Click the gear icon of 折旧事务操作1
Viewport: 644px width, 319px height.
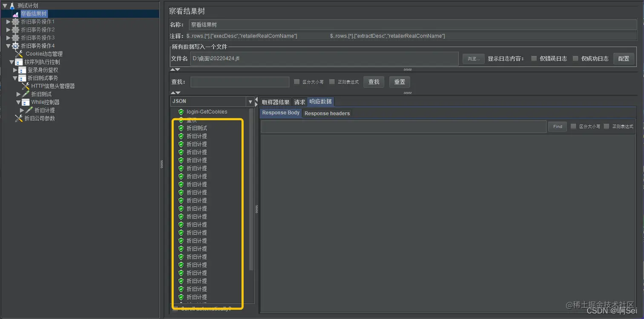click(15, 22)
